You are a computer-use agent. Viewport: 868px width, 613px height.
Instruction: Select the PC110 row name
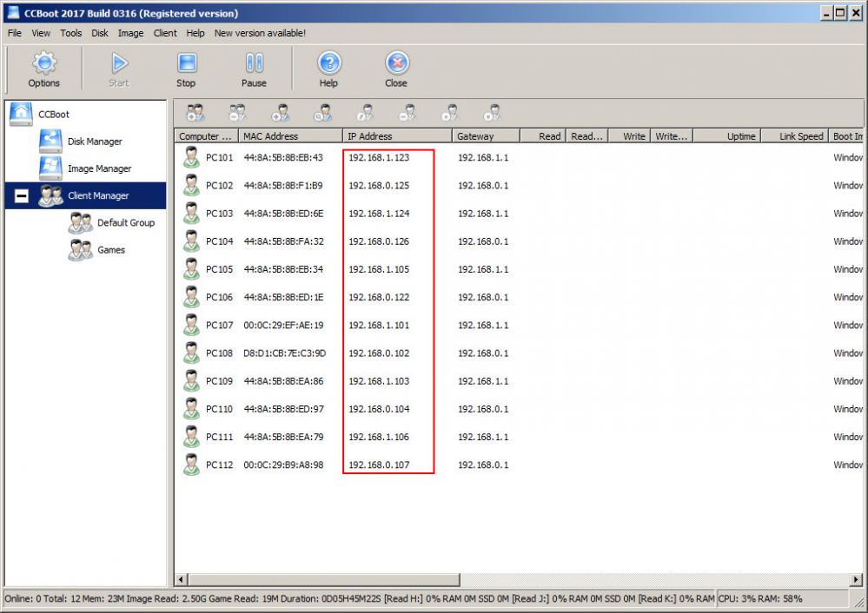coord(219,409)
